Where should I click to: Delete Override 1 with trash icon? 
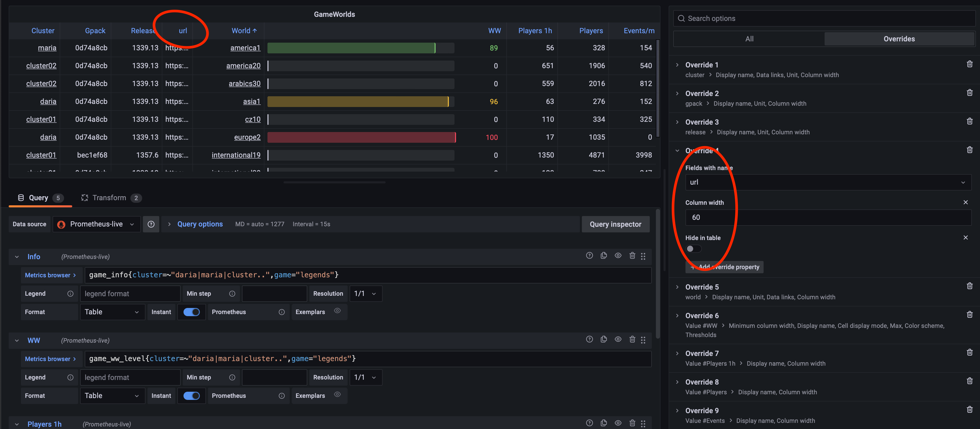tap(969, 64)
